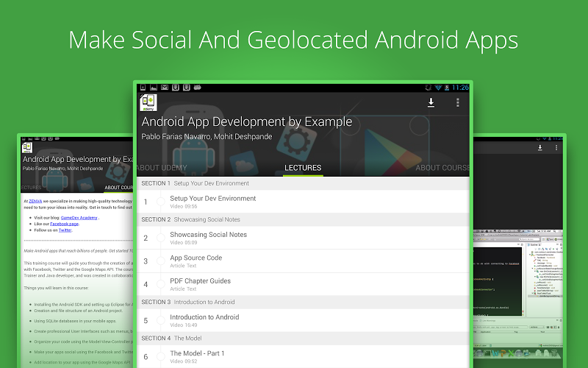Screen dimensions: 588x368
Task: Open lecture Setup Your Dev Environment
Action: 303,202
